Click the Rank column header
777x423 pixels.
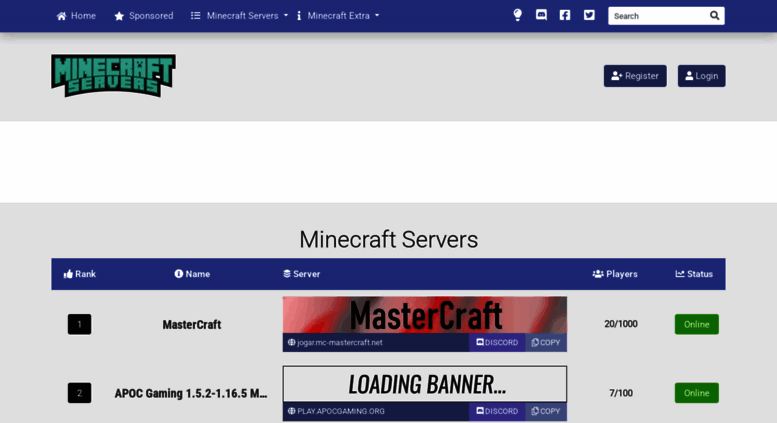click(80, 274)
